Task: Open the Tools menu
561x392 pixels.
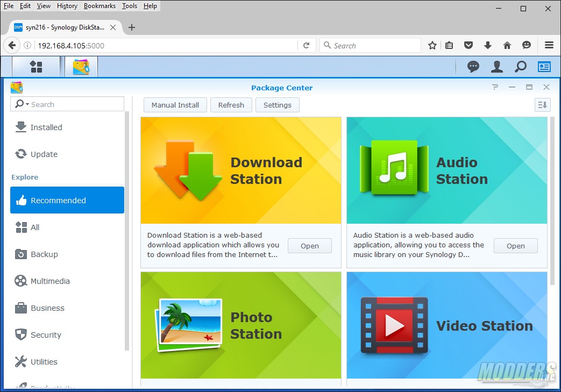Action: pos(130,6)
